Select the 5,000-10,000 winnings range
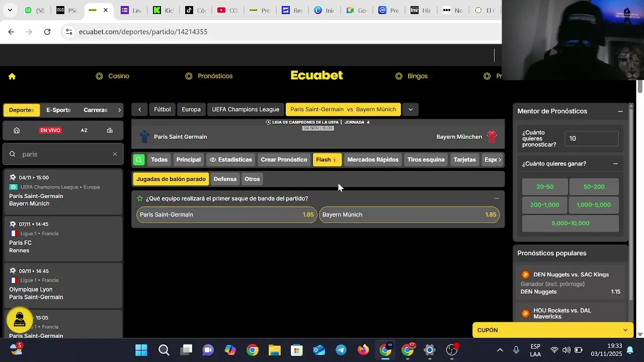644x362 pixels. [570, 223]
